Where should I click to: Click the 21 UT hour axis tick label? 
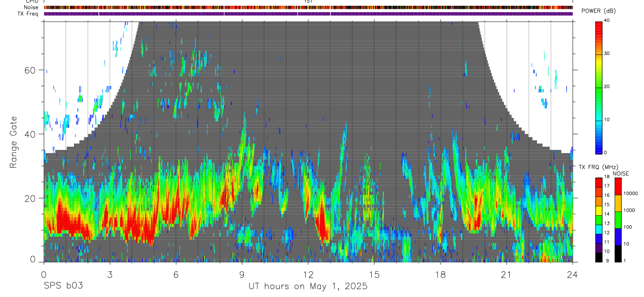(x=507, y=274)
